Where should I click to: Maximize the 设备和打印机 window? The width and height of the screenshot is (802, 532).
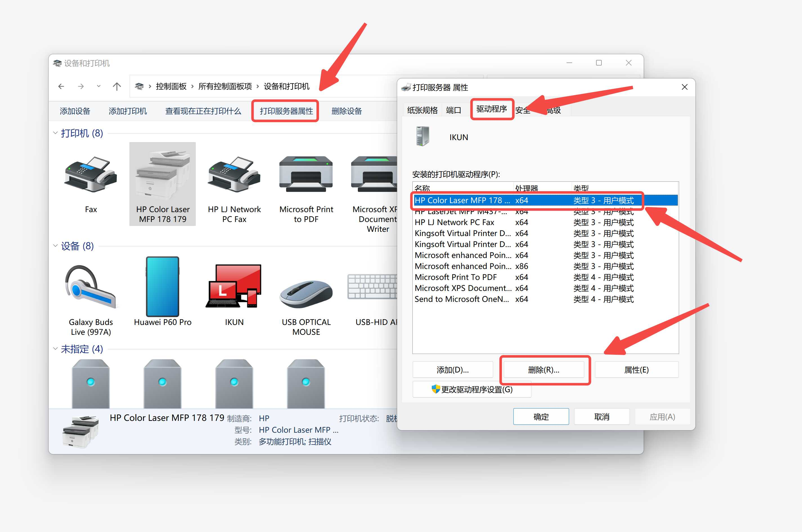point(599,63)
